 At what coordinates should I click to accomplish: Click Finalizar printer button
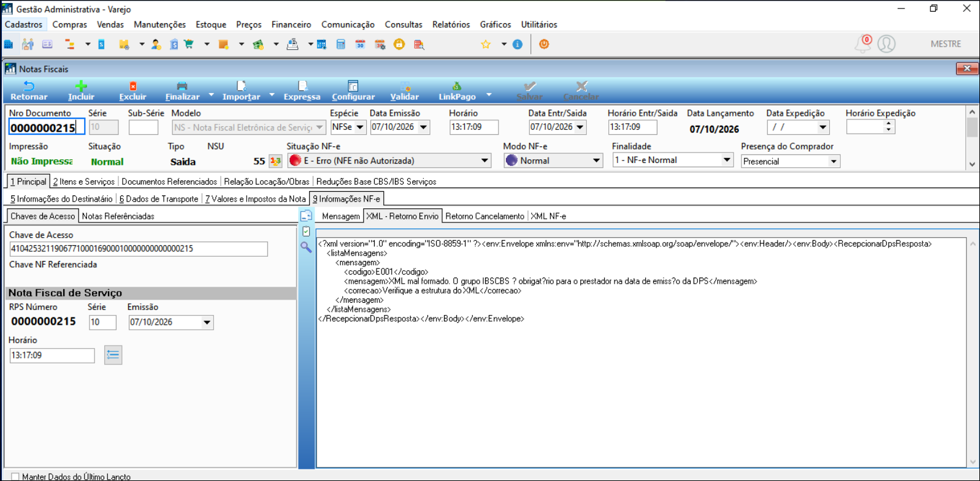tap(182, 91)
